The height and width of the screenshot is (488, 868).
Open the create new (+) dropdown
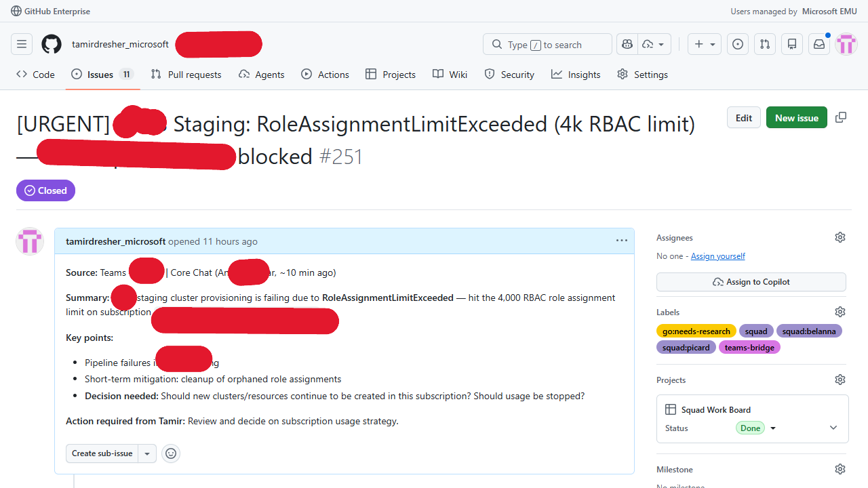pyautogui.click(x=704, y=44)
